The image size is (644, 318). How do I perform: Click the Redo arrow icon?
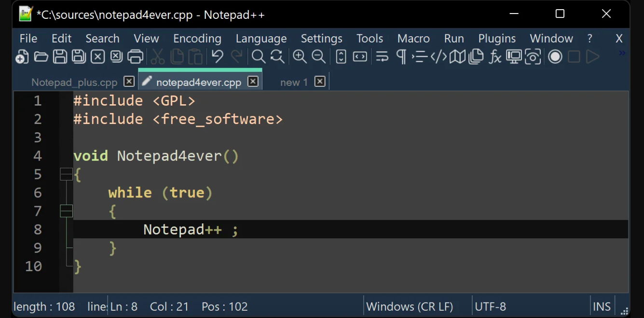pyautogui.click(x=236, y=57)
